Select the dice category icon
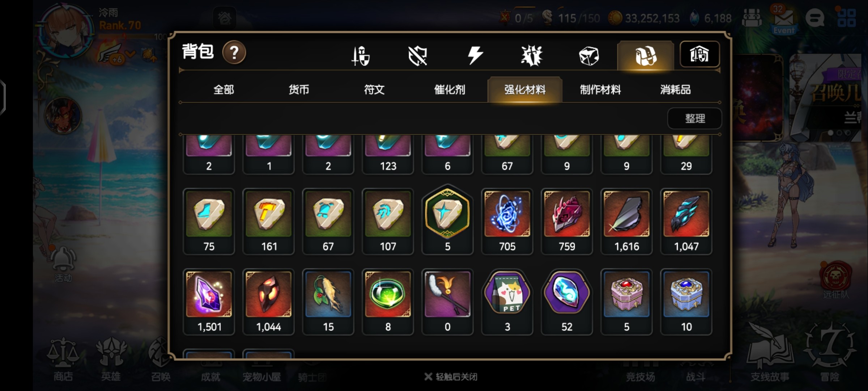This screenshot has height=391, width=868. (x=589, y=56)
